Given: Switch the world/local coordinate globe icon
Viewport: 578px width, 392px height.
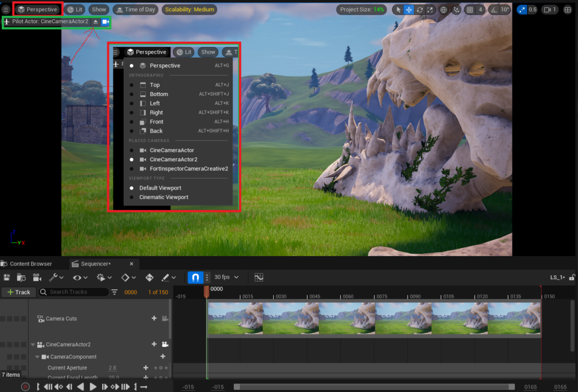Looking at the screenshot, I should (x=444, y=10).
